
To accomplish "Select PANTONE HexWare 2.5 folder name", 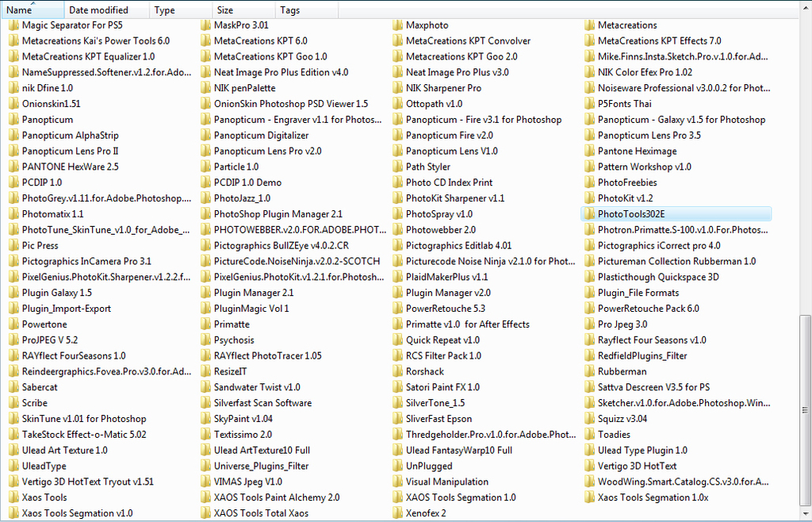I will [71, 167].
